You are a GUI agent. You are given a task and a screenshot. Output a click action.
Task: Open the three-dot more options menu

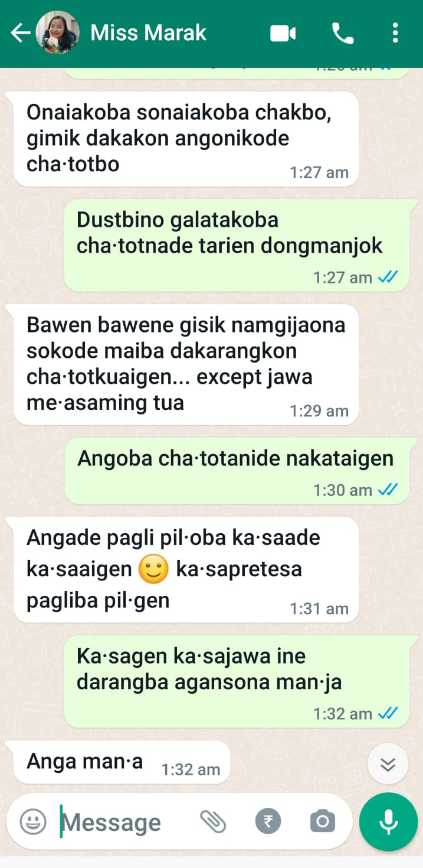coord(395,34)
